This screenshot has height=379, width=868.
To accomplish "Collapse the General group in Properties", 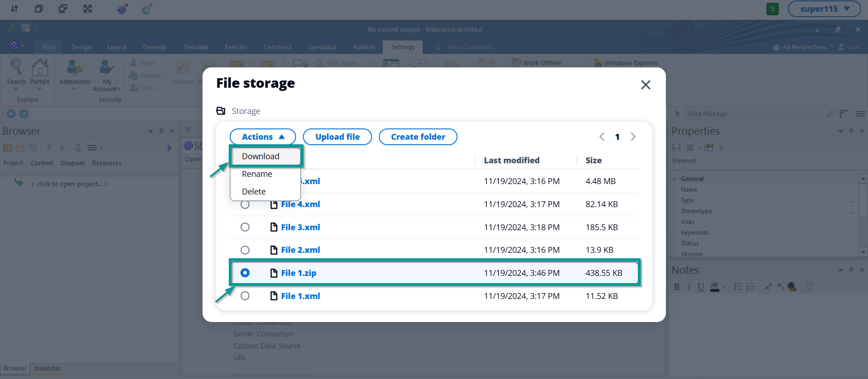I will pyautogui.click(x=674, y=179).
